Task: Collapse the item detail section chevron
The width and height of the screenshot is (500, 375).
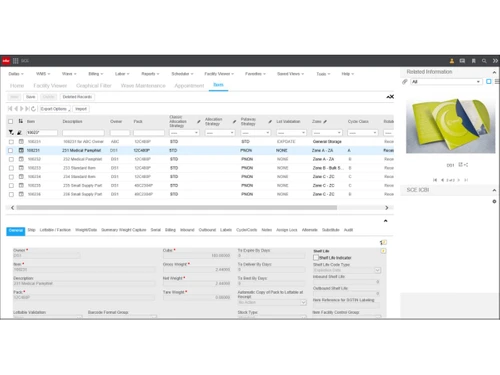Action: click(x=386, y=221)
